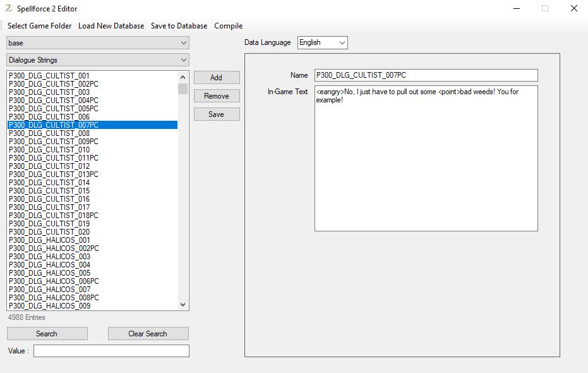Viewport: 588px width, 373px height.
Task: Open the Compile menu
Action: [x=228, y=26]
